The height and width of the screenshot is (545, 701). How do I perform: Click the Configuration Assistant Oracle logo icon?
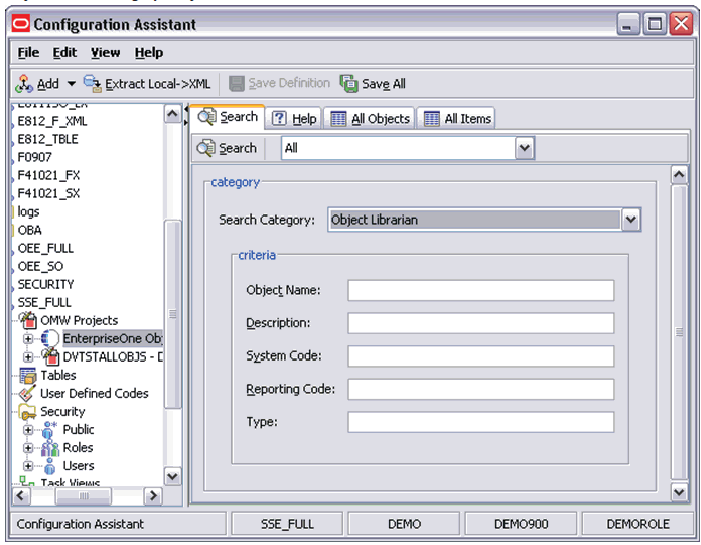click(21, 24)
